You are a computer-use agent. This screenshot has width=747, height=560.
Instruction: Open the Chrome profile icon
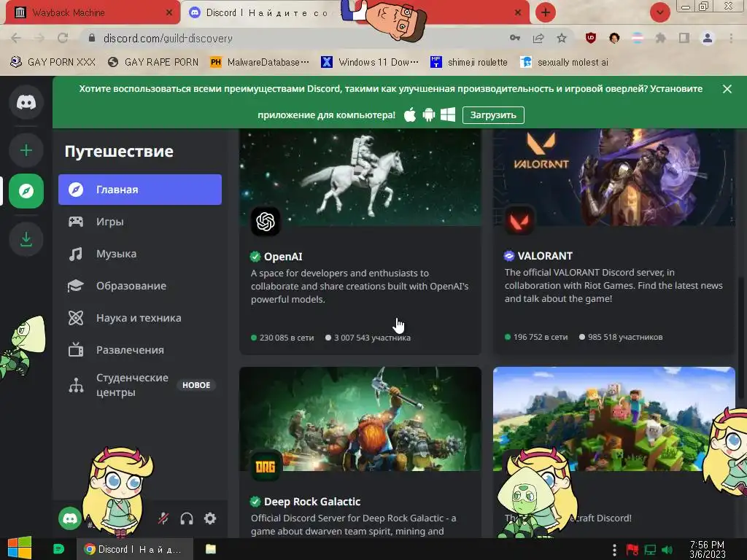[x=708, y=38]
